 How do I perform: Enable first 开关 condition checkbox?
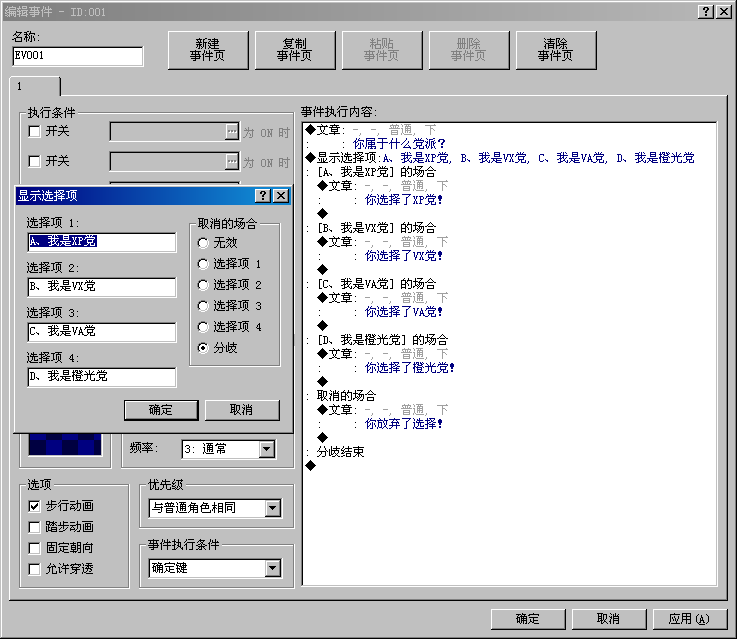click(x=34, y=132)
